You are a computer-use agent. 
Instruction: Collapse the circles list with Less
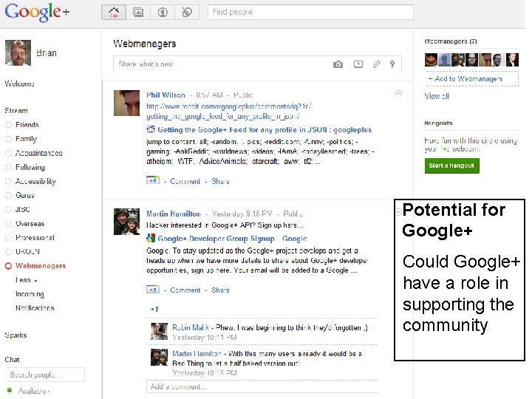(x=26, y=280)
